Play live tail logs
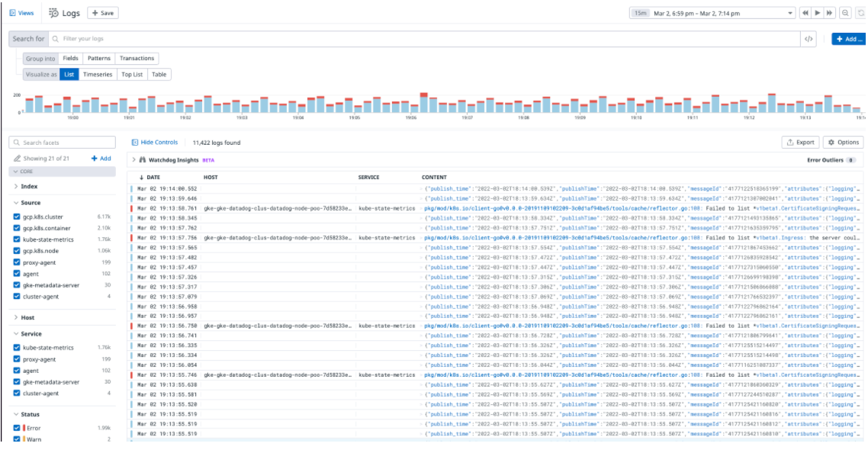The width and height of the screenshot is (868, 453). click(817, 13)
